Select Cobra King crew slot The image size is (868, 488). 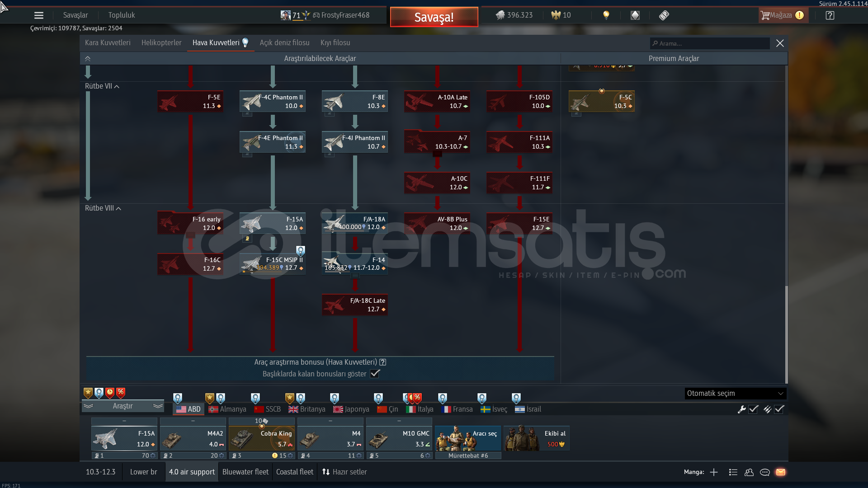coord(262,439)
